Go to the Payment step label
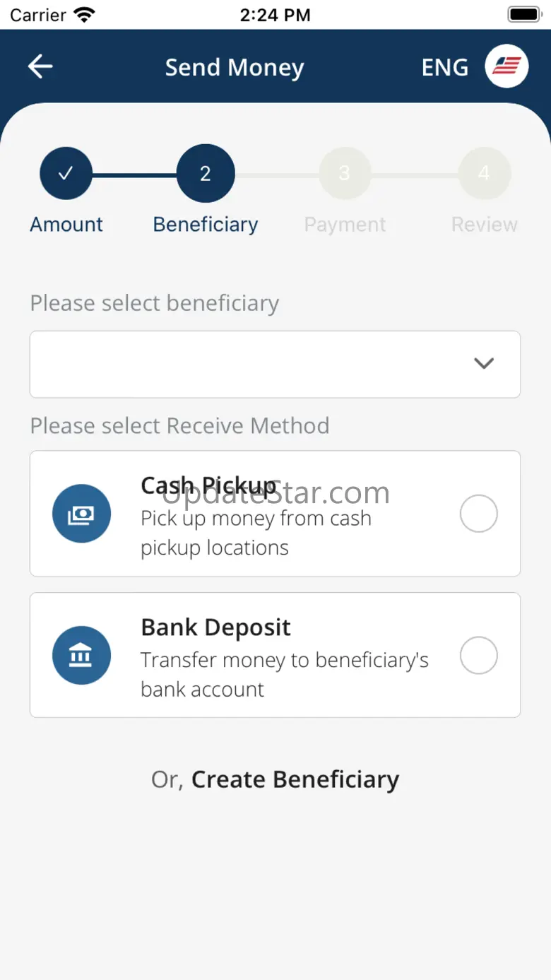This screenshot has height=980, width=551. pyautogui.click(x=345, y=225)
